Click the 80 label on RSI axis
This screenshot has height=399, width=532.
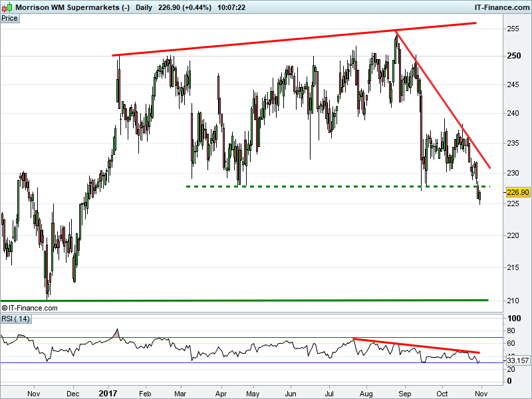(x=511, y=331)
